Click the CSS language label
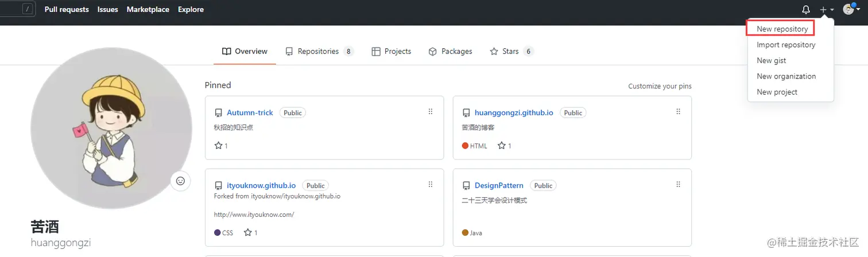 coord(227,233)
